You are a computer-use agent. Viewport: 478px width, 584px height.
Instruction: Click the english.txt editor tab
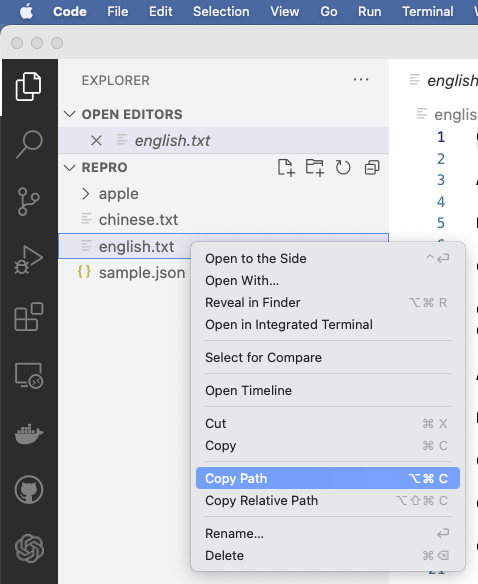(443, 80)
